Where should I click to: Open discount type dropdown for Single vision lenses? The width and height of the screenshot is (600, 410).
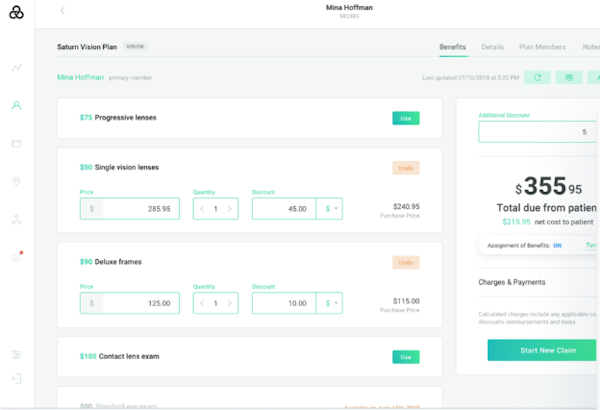point(329,209)
